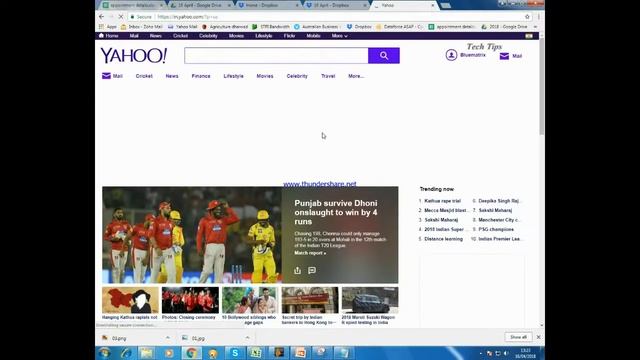This screenshot has height=360, width=640.
Task: Open trending topic PSG champions
Action: [496, 229]
